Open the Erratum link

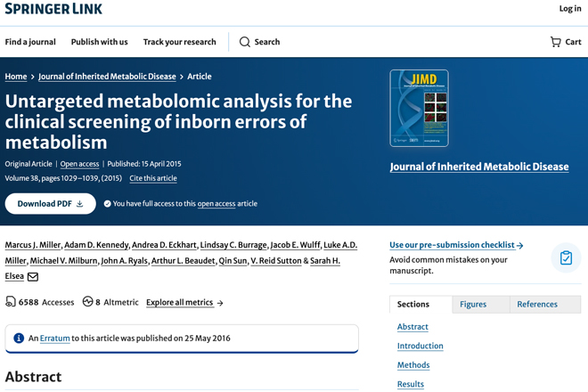(x=54, y=338)
